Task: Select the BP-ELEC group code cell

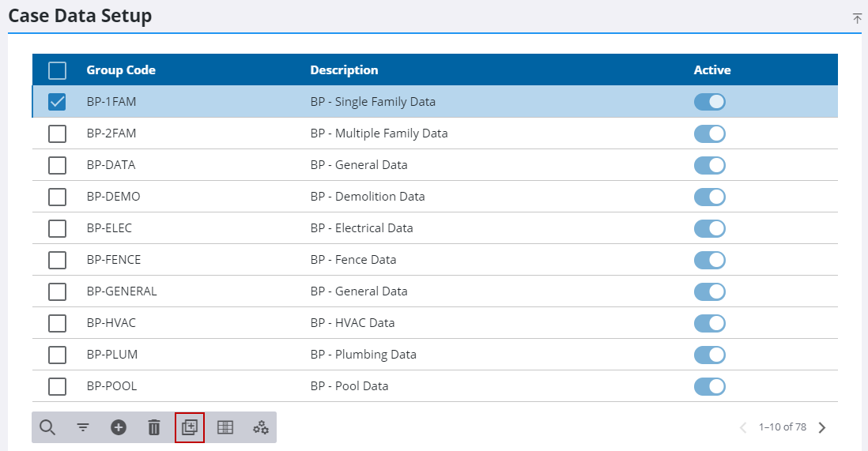Action: [109, 228]
